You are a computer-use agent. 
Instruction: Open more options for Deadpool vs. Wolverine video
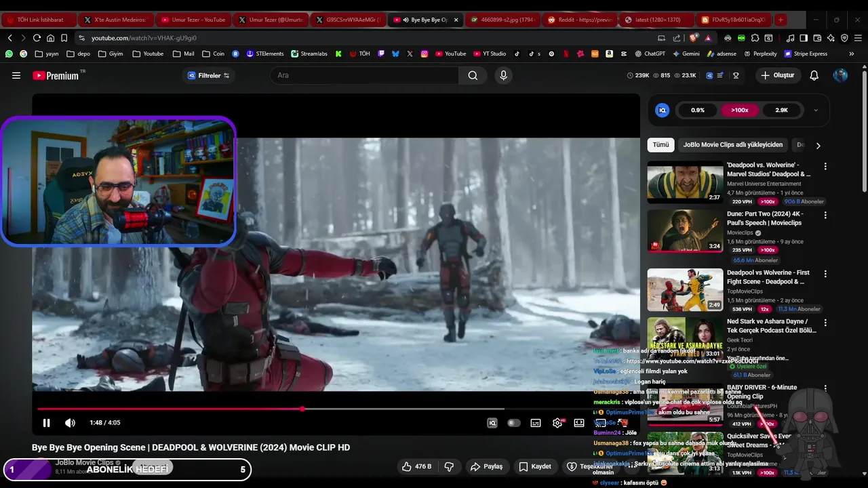click(825, 166)
